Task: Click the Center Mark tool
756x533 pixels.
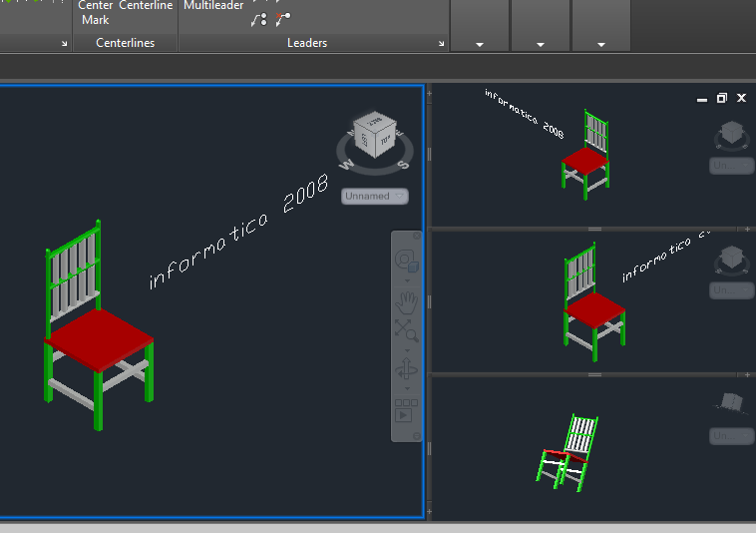Action: pos(96,12)
